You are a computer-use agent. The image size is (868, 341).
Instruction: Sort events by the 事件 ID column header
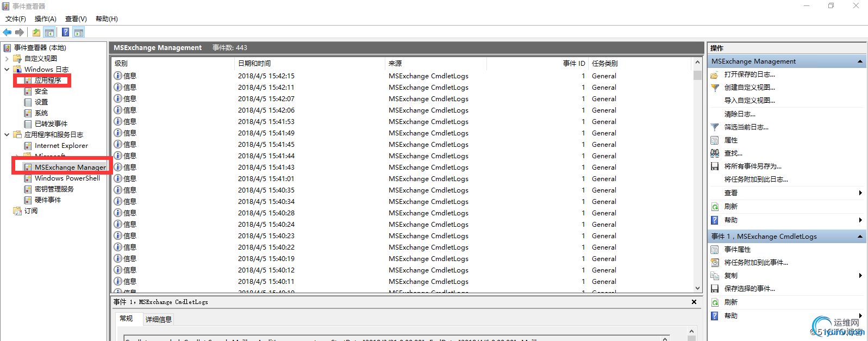tap(538, 64)
